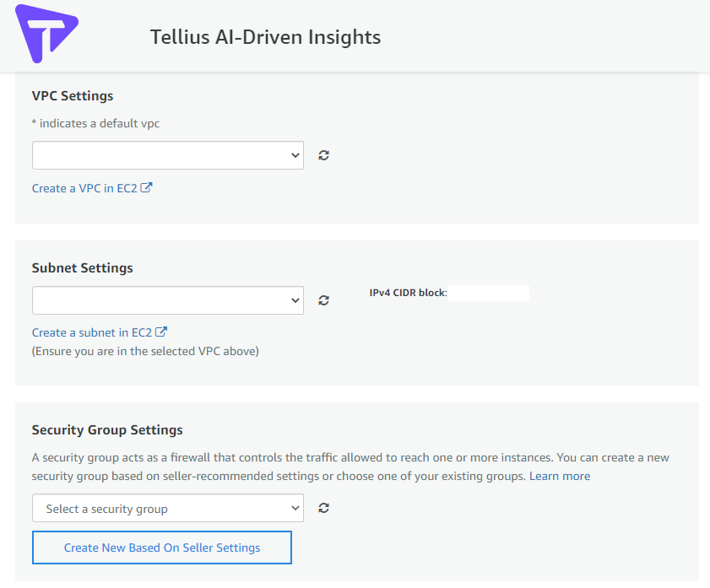Open the Create a VPC in EC2 link
This screenshot has width=710, height=588.
(84, 188)
